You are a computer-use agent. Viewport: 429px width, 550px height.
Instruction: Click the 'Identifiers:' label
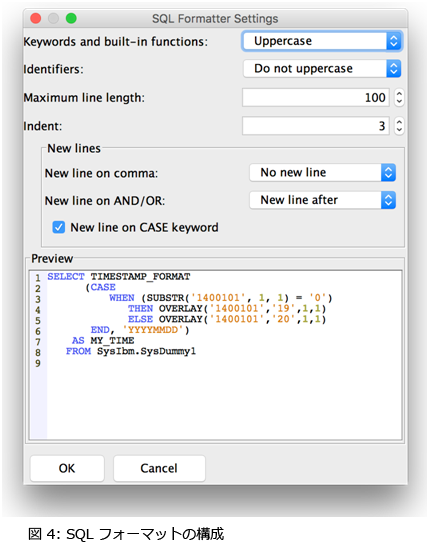(x=53, y=69)
